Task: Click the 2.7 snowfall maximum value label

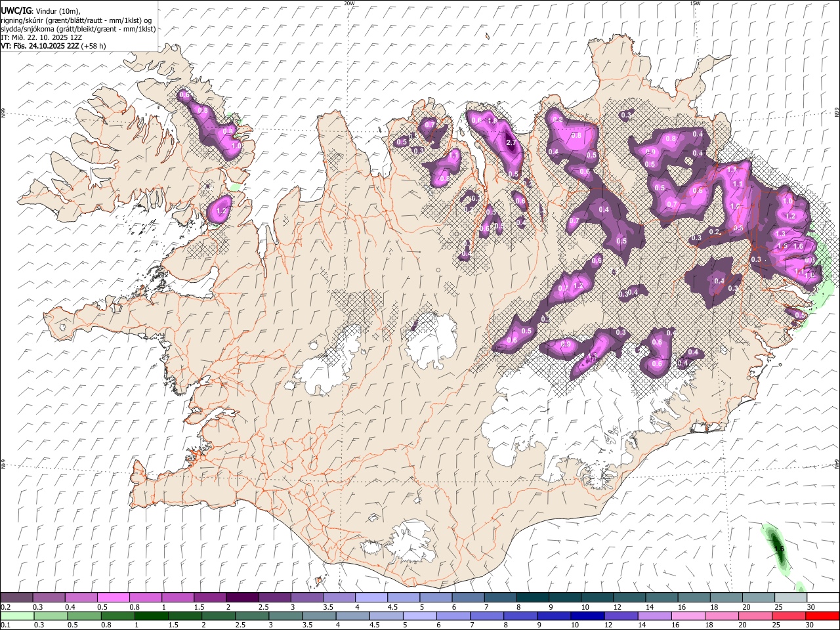Action: pyautogui.click(x=511, y=142)
